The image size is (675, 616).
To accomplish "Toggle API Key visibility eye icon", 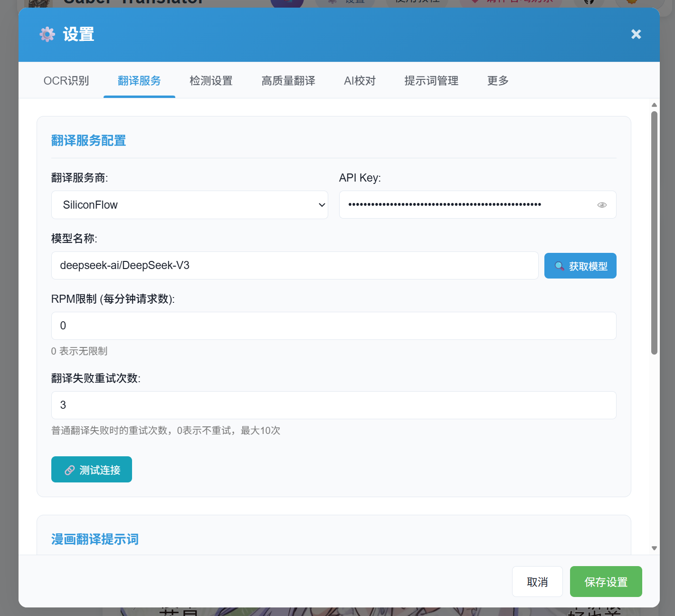I will click(602, 205).
